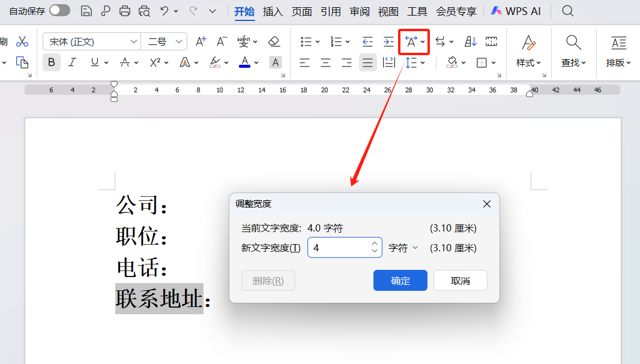Click the Decrease Font Size icon
The height and width of the screenshot is (364, 640).
(x=221, y=41)
